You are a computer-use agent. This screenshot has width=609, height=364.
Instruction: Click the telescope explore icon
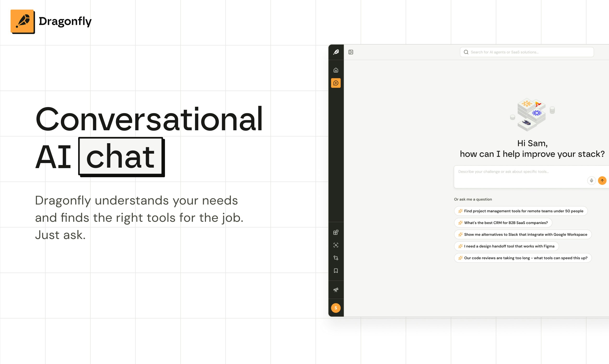pos(336,290)
